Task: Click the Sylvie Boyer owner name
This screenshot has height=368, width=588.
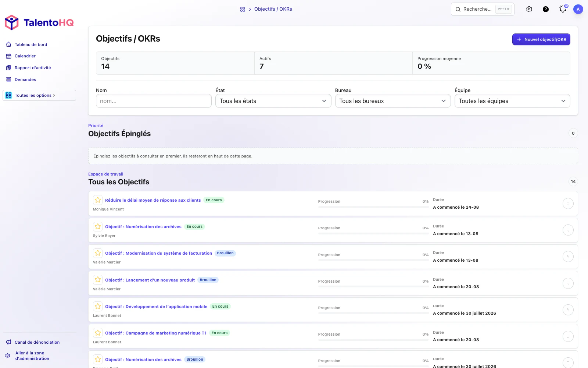Action: point(104,236)
